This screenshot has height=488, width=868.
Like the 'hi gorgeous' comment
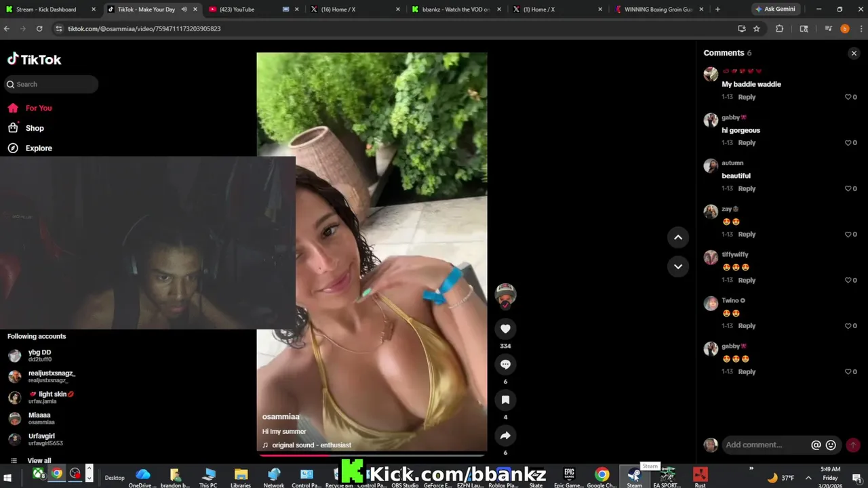[x=848, y=143]
